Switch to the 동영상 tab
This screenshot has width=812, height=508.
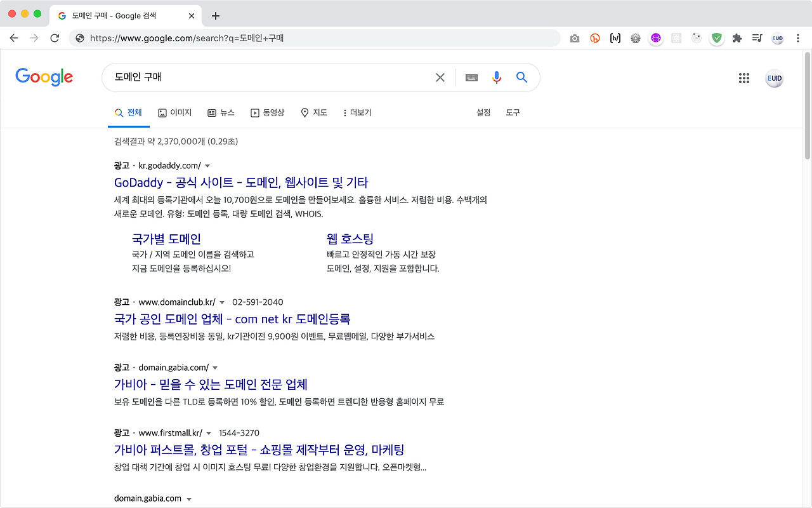[268, 112]
